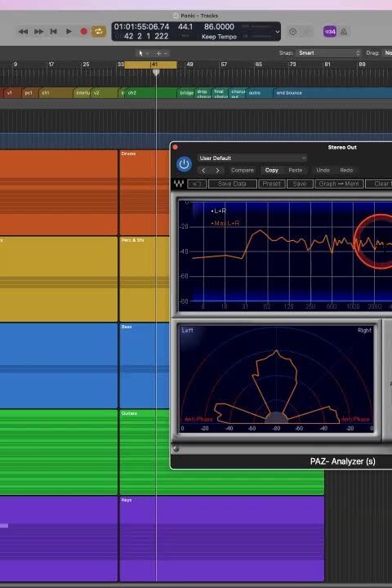Image resolution: width=392 pixels, height=588 pixels.
Task: Select the v2 arrangement marker
Action: (x=105, y=92)
